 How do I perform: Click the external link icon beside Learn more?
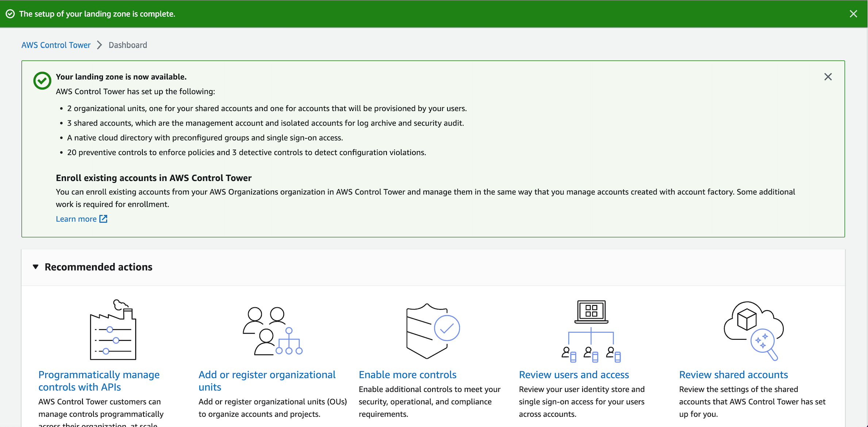(103, 219)
